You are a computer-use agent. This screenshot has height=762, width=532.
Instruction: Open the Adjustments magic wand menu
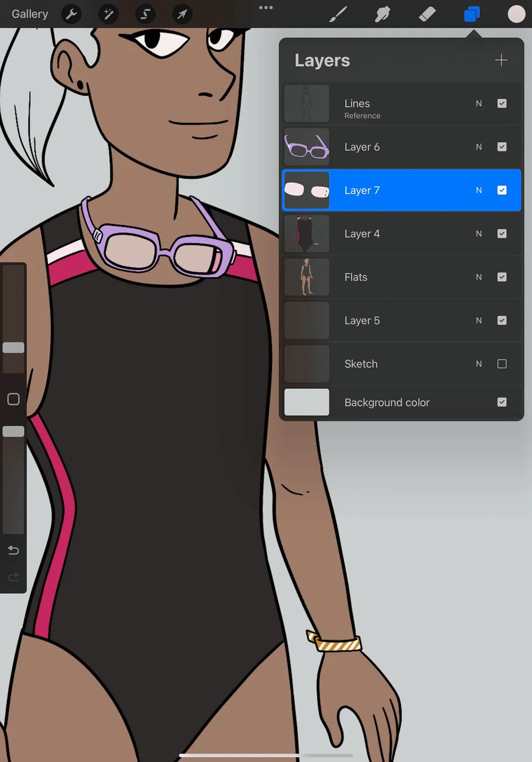click(108, 14)
